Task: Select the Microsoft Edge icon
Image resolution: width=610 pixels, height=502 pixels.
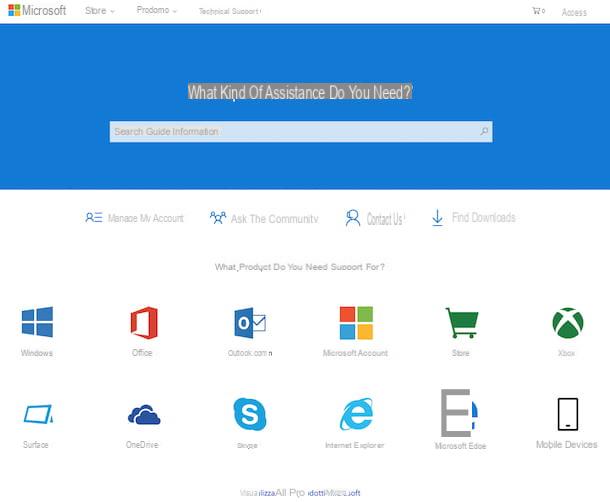Action: (459, 413)
